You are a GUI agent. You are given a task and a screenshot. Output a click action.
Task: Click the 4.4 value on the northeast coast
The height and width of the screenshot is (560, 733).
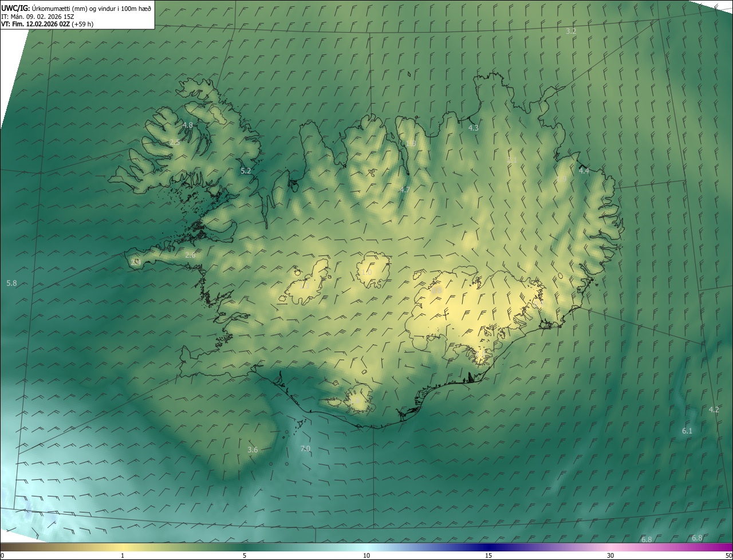click(x=584, y=171)
